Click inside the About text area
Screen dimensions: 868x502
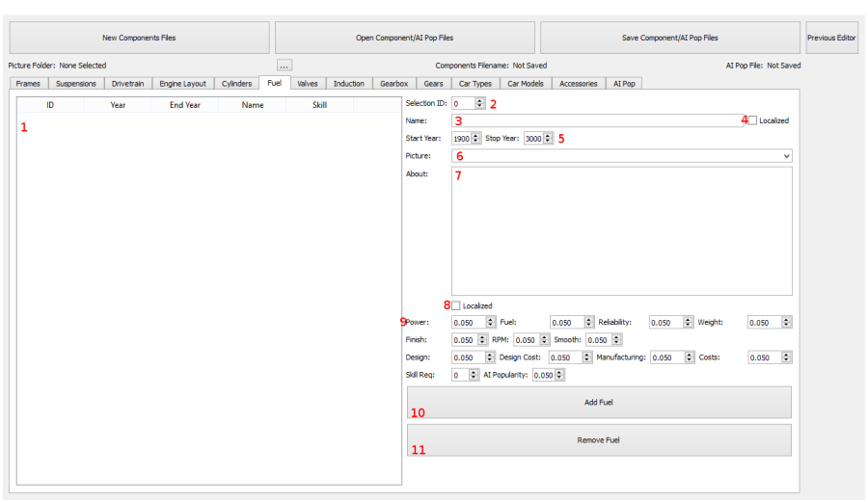coord(621,231)
